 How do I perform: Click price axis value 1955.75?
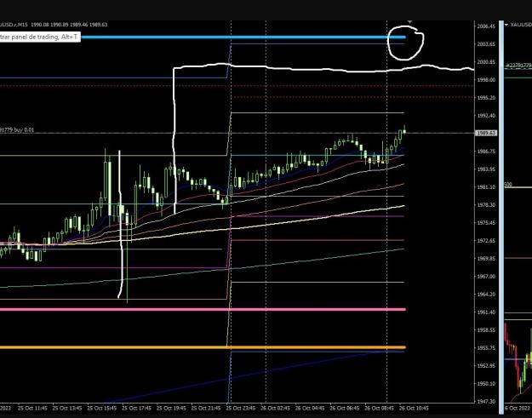tap(486, 348)
